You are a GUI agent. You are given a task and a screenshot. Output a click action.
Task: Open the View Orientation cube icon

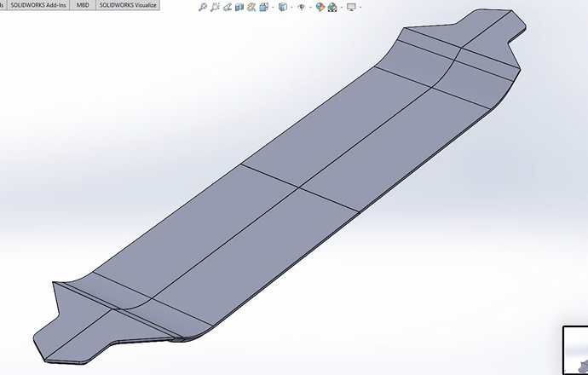coord(263,7)
